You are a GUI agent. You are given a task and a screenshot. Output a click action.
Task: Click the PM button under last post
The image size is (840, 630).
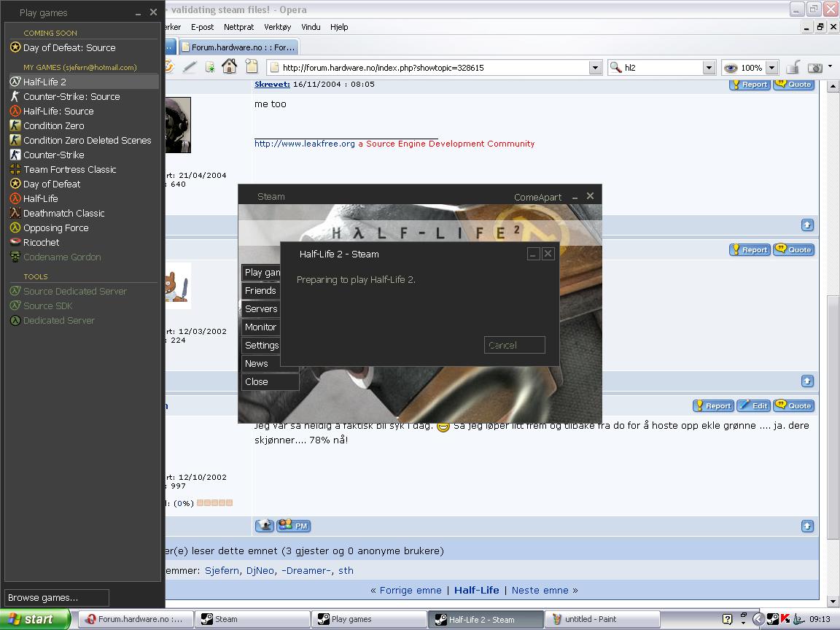pos(294,526)
